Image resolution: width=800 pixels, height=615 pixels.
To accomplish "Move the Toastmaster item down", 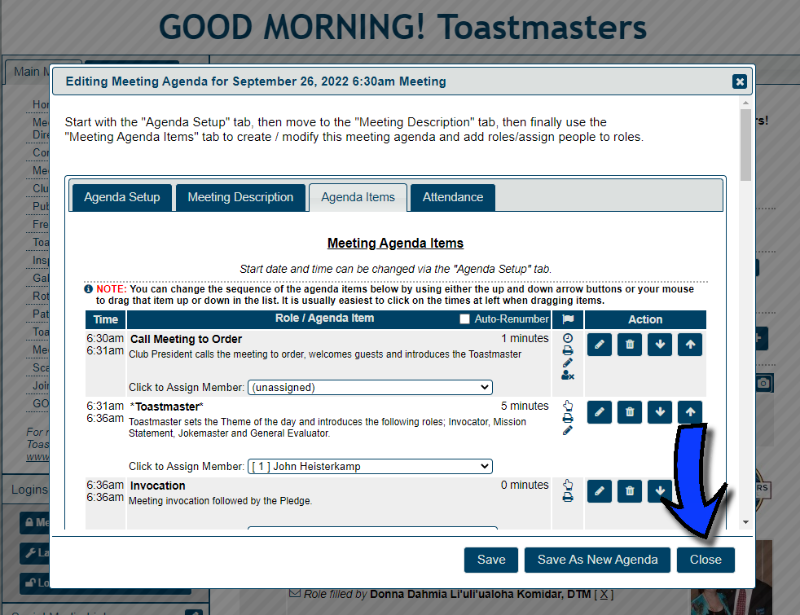I will (x=659, y=411).
